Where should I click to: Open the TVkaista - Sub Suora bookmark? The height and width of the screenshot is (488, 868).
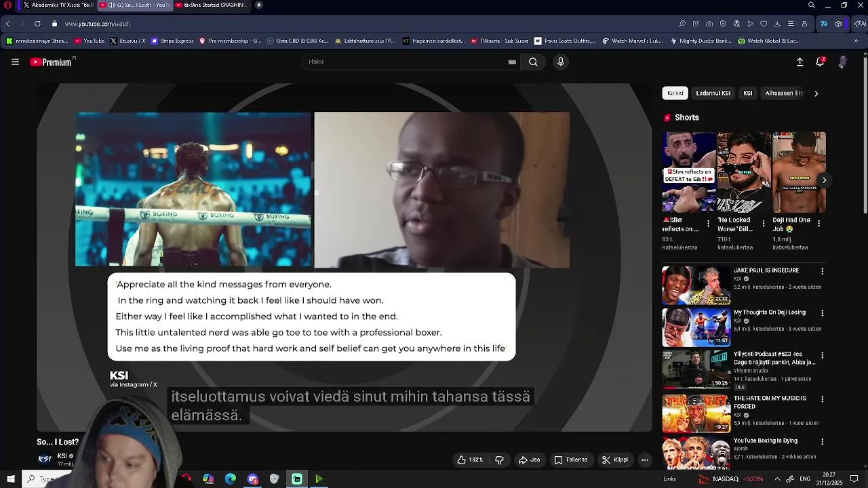pyautogui.click(x=499, y=41)
